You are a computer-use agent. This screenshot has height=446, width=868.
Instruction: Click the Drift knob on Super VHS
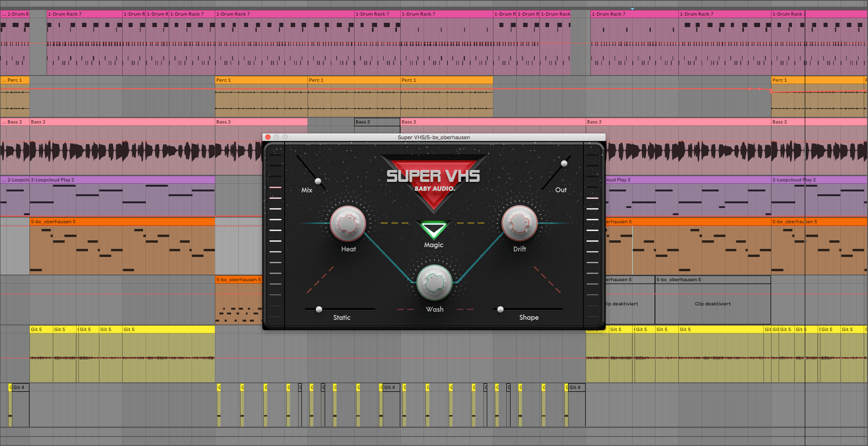click(x=519, y=223)
